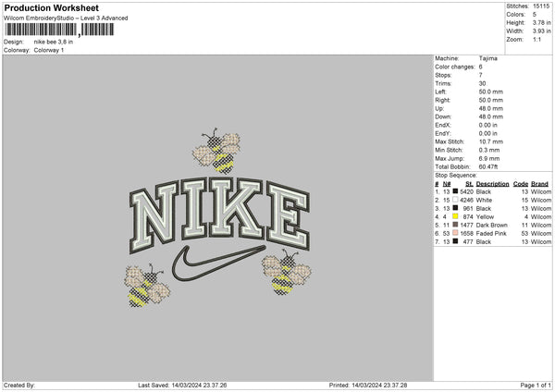The image size is (555, 392).
Task: Click the Colors value 5
Action: click(x=535, y=15)
